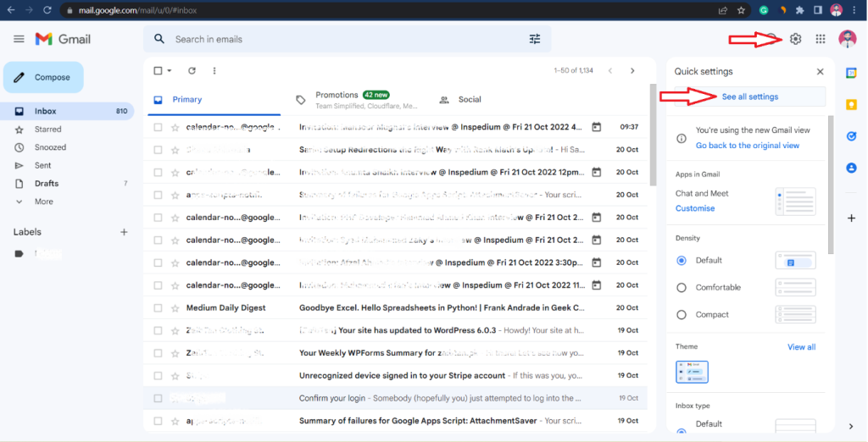Select Comfortable density radio button
Screen dimensions: 868x442
[x=682, y=288]
